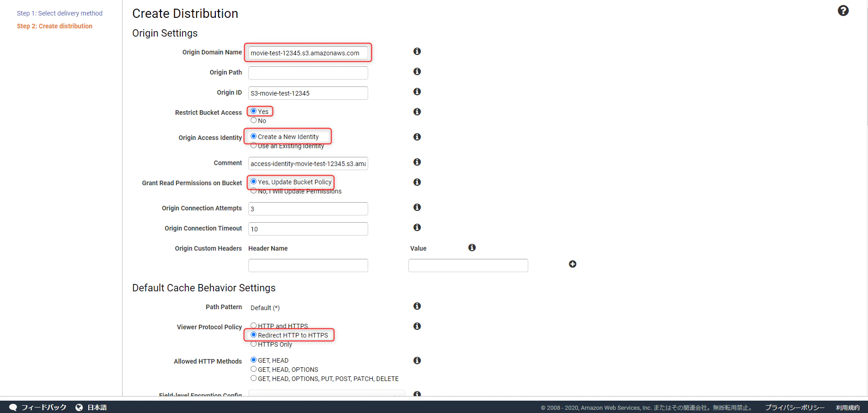Select GET, HEAD allowed methods
This screenshot has width=868, height=413.
pyautogui.click(x=253, y=360)
